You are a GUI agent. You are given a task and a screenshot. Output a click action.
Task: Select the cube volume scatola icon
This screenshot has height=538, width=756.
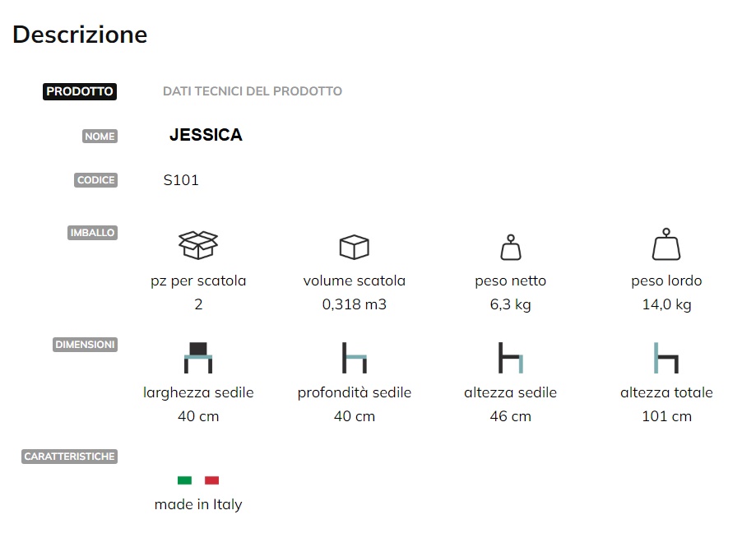tap(355, 247)
